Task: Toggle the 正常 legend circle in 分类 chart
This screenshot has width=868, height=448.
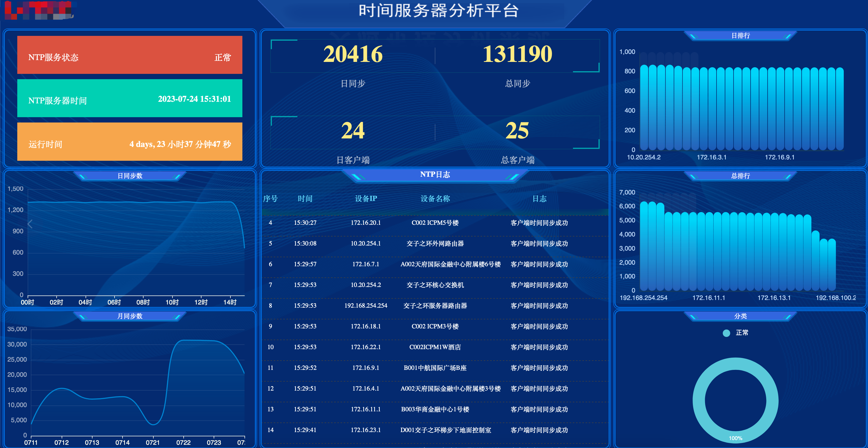Action: pyautogui.click(x=726, y=333)
